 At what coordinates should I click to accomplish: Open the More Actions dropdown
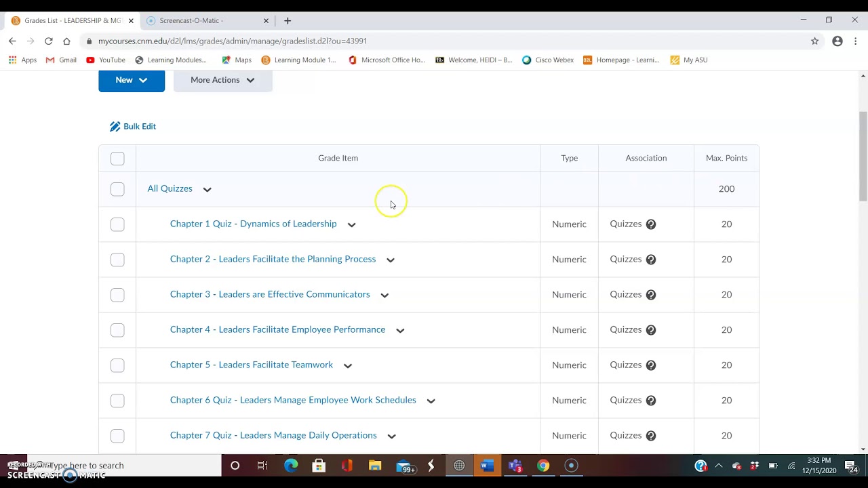[x=222, y=80]
